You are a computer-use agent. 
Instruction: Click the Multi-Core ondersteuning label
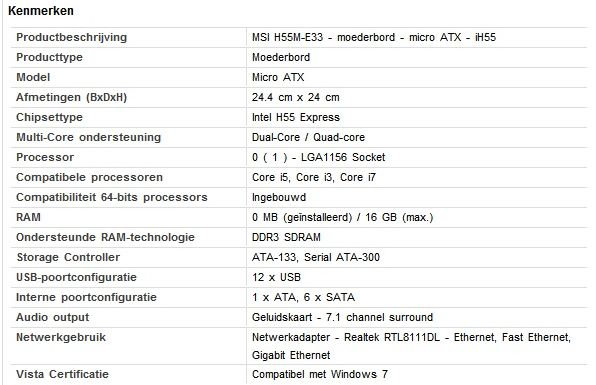89,137
